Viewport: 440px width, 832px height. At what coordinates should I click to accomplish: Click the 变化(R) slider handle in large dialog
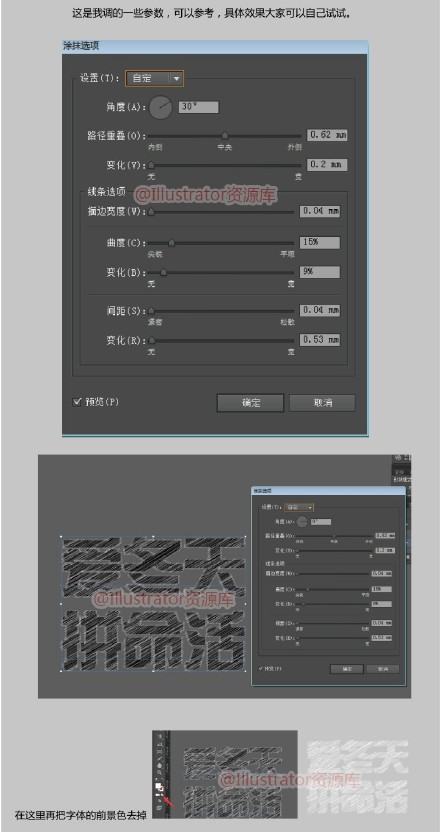point(151,340)
